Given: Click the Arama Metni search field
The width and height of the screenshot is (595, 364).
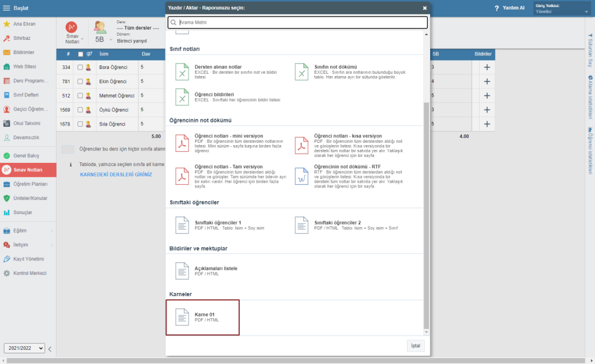Looking at the screenshot, I should [298, 23].
